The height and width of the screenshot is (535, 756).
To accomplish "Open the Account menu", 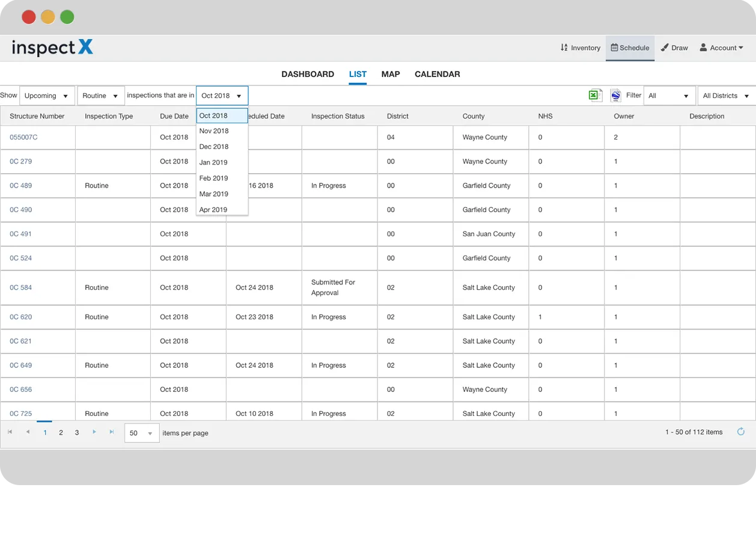I will click(x=721, y=47).
